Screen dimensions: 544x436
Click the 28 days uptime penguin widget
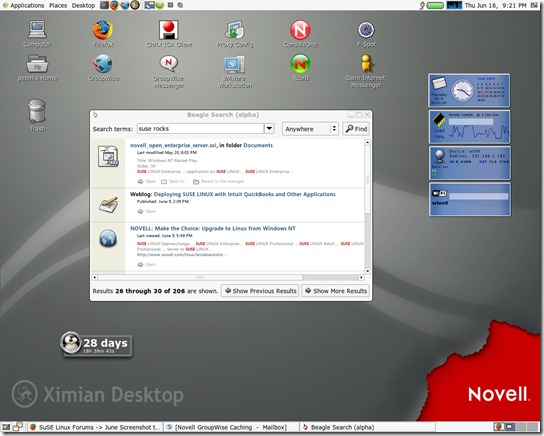click(x=96, y=344)
